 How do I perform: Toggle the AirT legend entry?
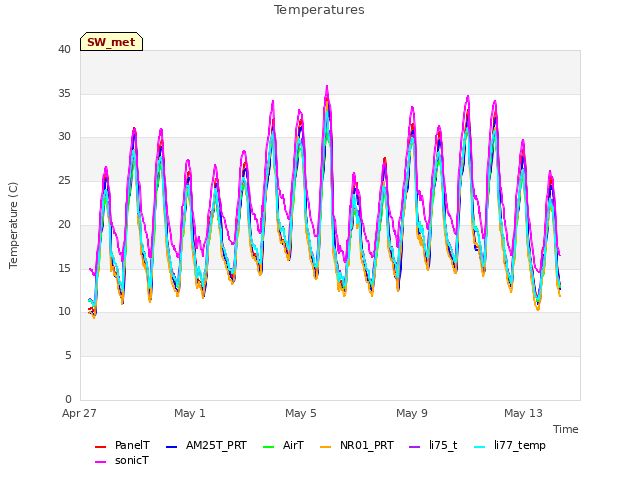[x=284, y=445]
